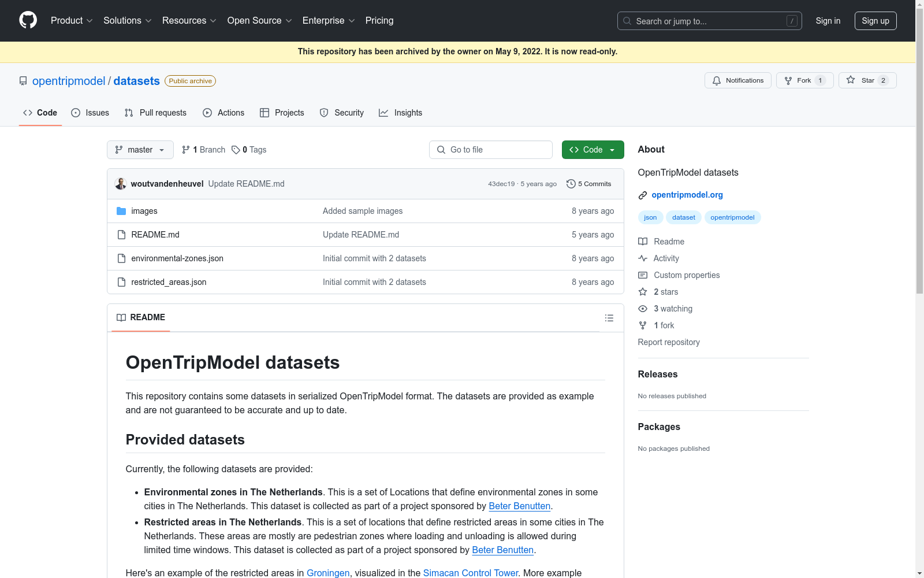The height and width of the screenshot is (578, 924).
Task: Expand the Open Source menu
Action: pyautogui.click(x=260, y=20)
